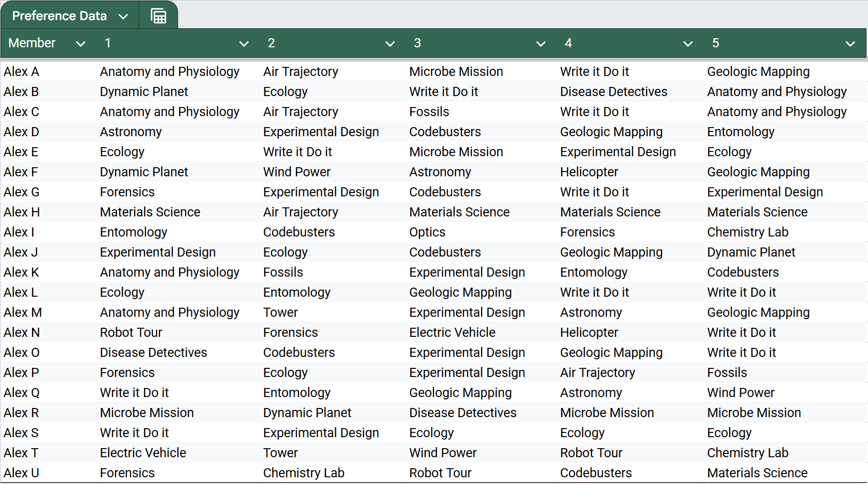Select Alex T's Electric Vehicle cell
Screen dimensions: 868x484
click(143, 452)
